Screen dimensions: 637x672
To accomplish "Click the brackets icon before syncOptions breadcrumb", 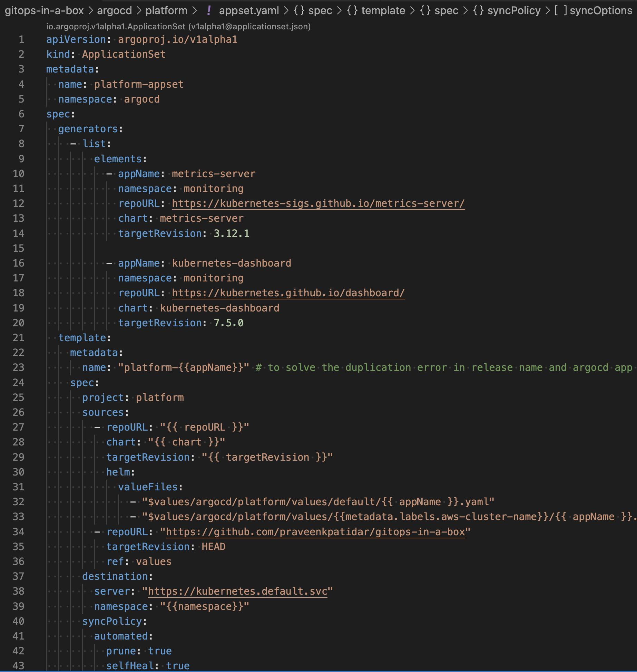I will tap(561, 11).
